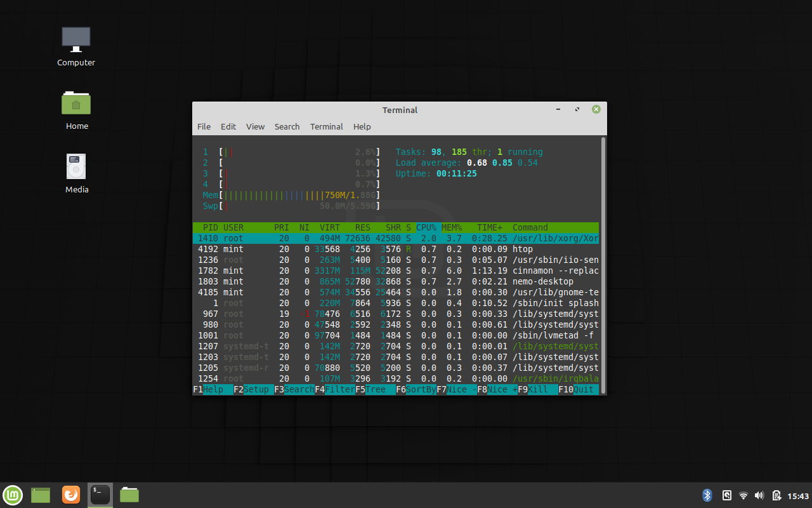
Task: Click F7 Nice - in htop footer
Action: 457,389
